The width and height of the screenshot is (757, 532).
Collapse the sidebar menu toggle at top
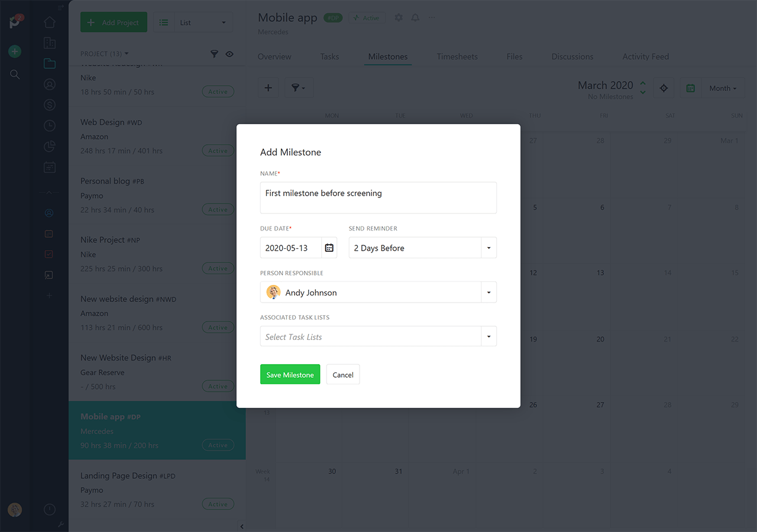pyautogui.click(x=60, y=8)
